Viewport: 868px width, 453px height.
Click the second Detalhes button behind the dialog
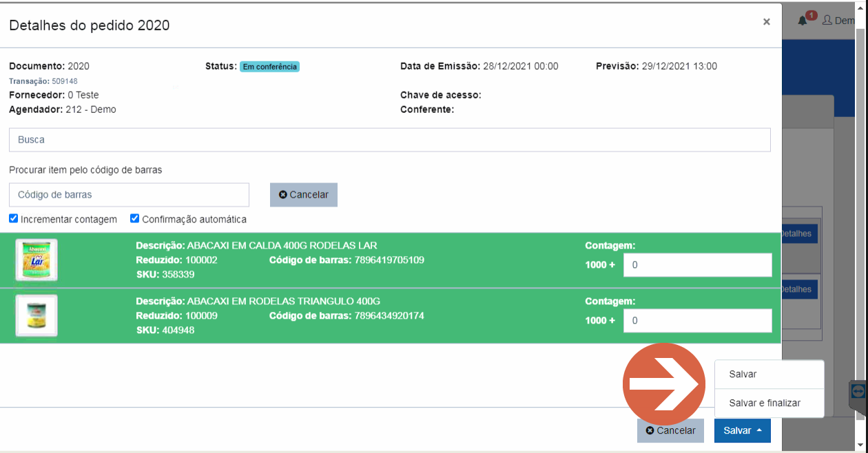pos(799,289)
